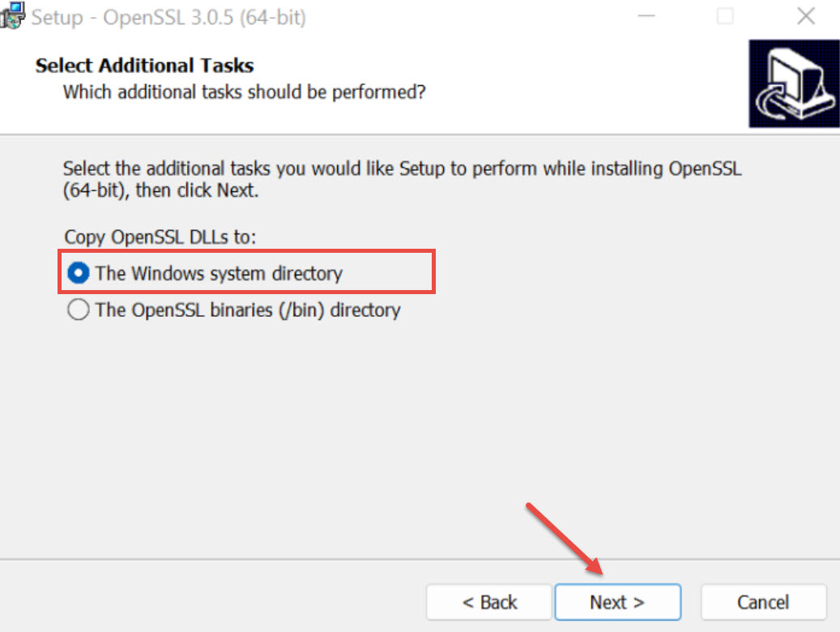Click the red arrow pointing at Next
This screenshot has height=632, width=840.
coord(565,540)
